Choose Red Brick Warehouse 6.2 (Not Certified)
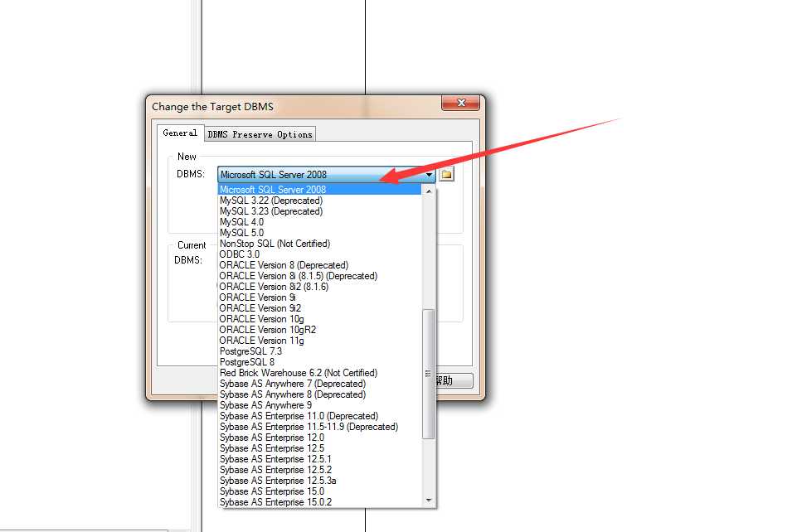 [320, 373]
